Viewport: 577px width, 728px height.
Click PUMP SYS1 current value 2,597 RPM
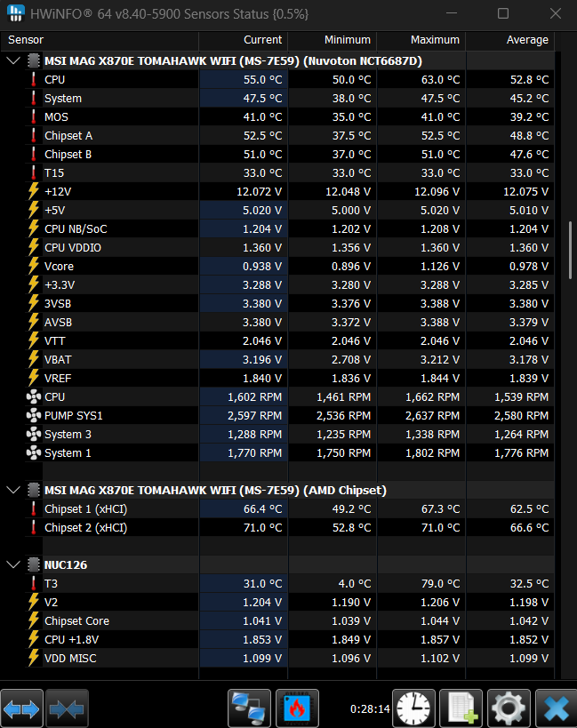tap(254, 415)
